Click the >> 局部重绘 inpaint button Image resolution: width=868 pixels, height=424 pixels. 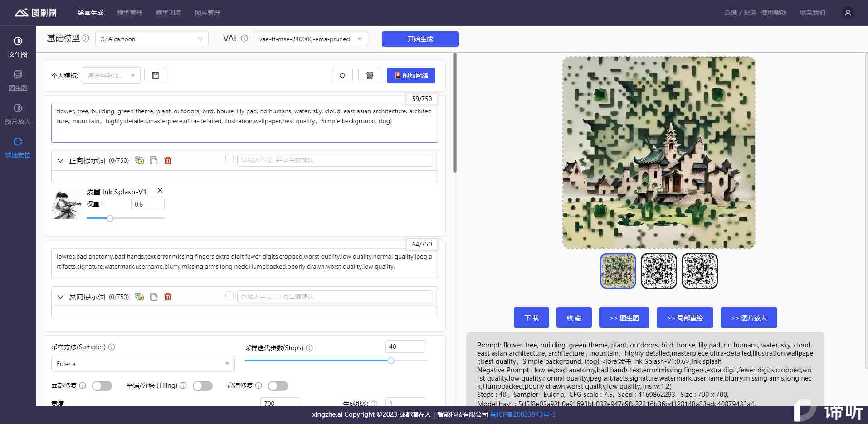pyautogui.click(x=685, y=318)
